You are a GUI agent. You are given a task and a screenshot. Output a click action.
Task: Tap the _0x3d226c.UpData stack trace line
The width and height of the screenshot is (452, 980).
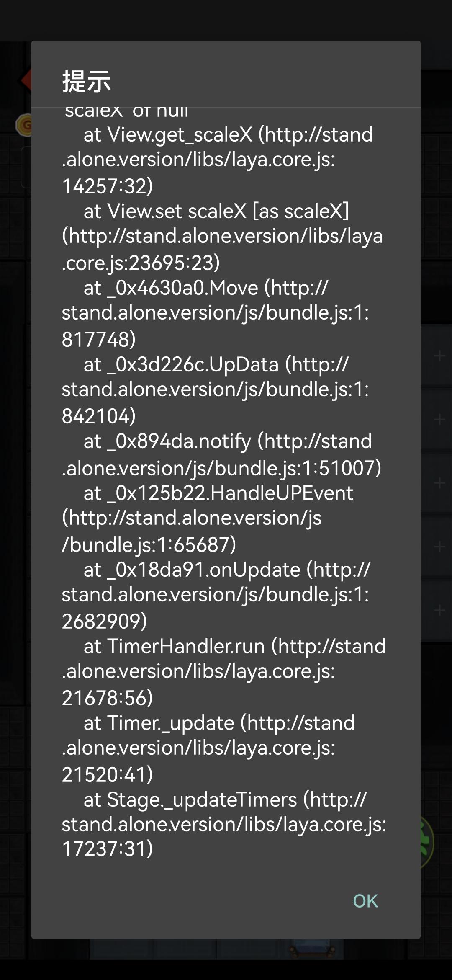point(216,390)
